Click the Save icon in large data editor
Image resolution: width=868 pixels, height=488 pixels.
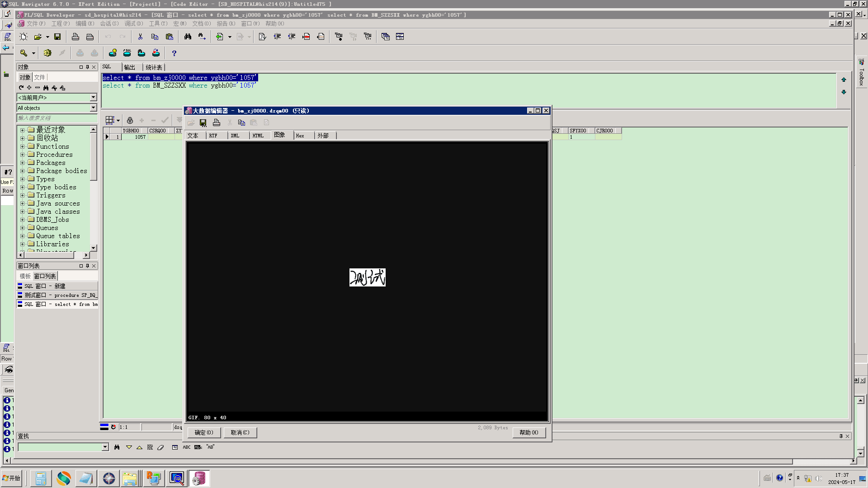tap(203, 122)
